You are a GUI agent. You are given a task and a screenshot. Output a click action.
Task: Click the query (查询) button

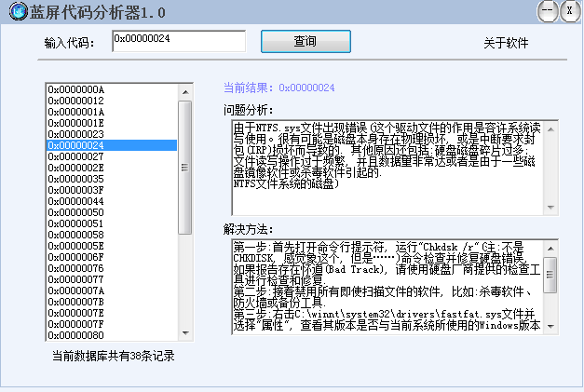(305, 42)
